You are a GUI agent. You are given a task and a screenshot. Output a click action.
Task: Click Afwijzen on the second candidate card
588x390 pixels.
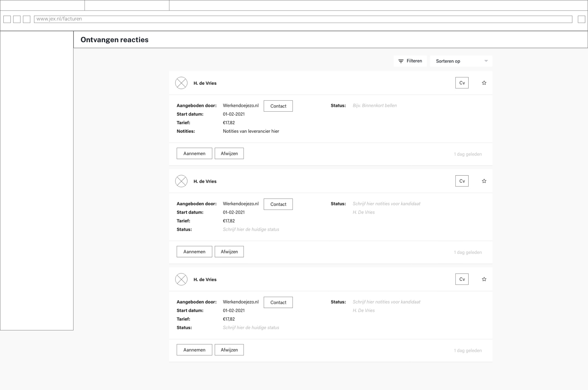pos(229,251)
